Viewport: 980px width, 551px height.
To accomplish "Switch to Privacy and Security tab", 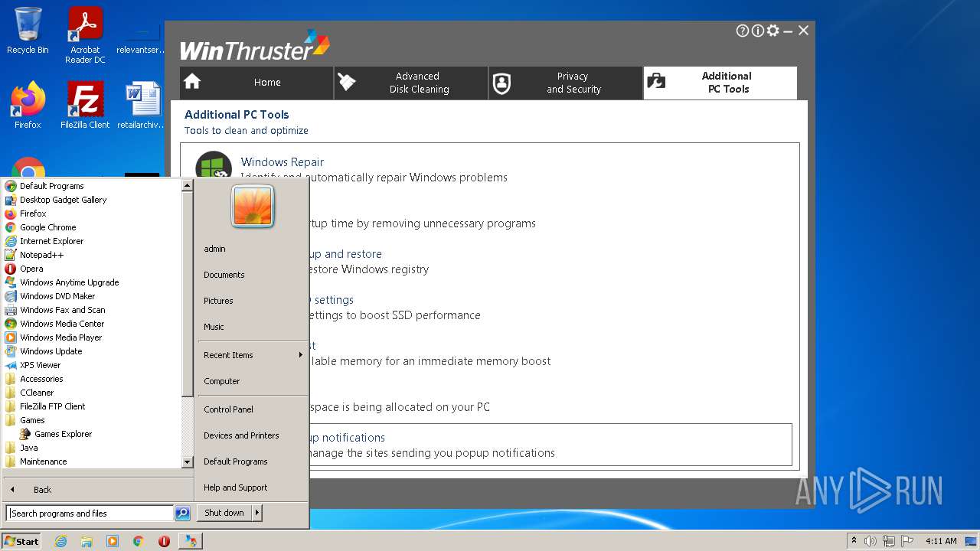I will pyautogui.click(x=566, y=83).
